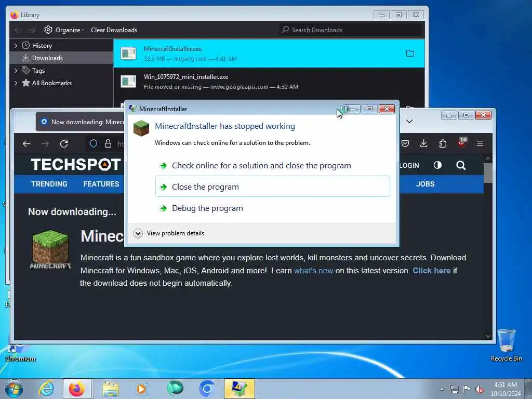
Task: Launch Internet Explorer from taskbar
Action: point(46,389)
